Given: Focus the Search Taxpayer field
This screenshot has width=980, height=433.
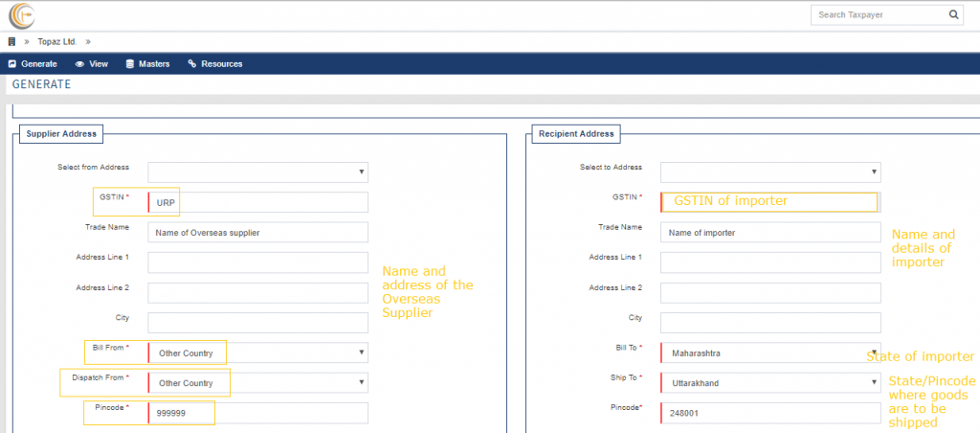Looking at the screenshot, I should click(879, 14).
